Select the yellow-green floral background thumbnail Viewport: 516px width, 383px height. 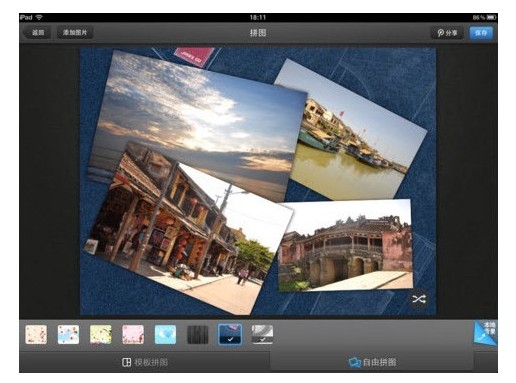coord(101,334)
